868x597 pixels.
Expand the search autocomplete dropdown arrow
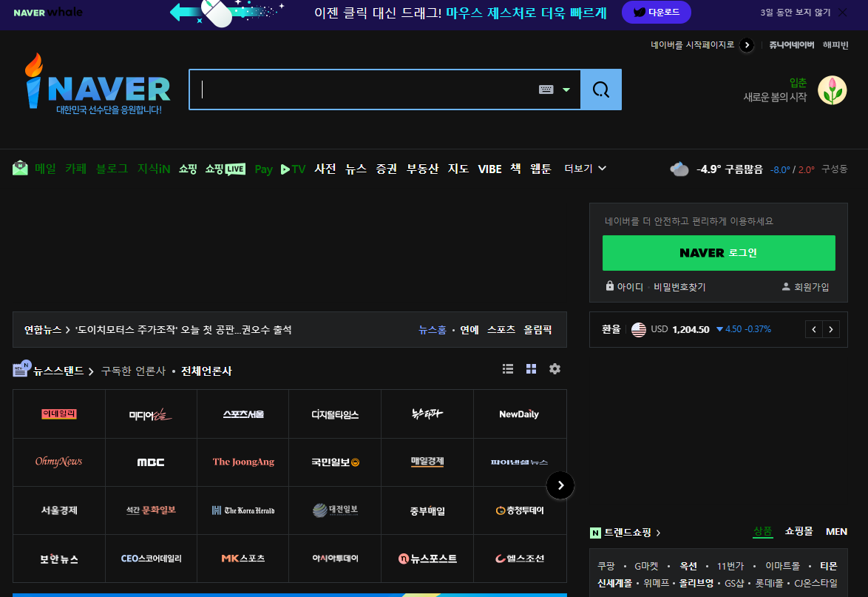point(566,90)
